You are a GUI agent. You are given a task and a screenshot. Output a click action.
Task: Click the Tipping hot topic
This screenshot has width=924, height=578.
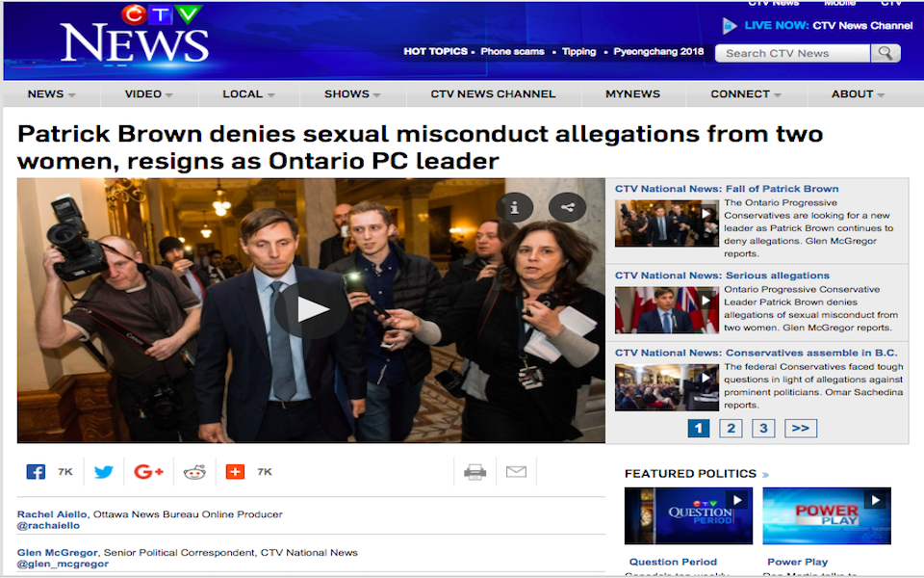click(x=578, y=51)
